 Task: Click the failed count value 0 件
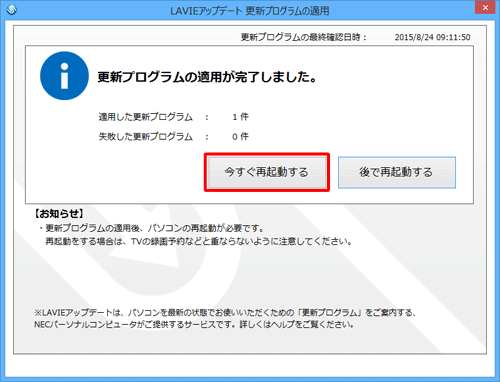click(240, 136)
